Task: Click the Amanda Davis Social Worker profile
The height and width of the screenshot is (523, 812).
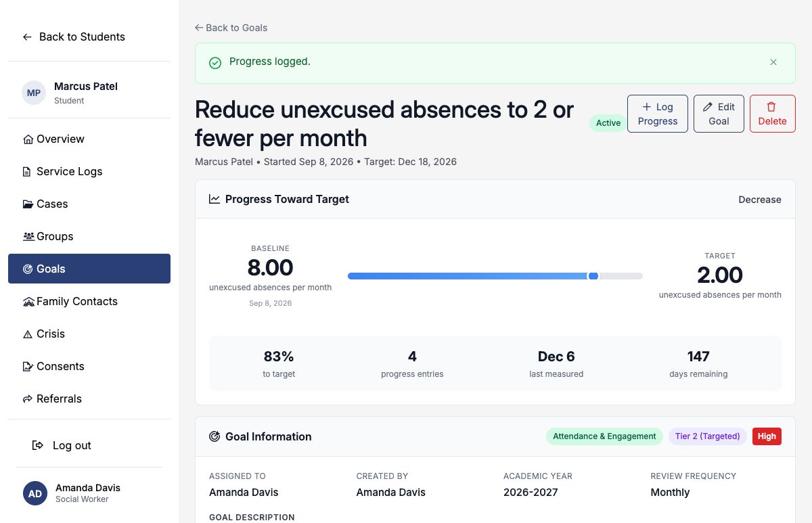Action: (89, 493)
